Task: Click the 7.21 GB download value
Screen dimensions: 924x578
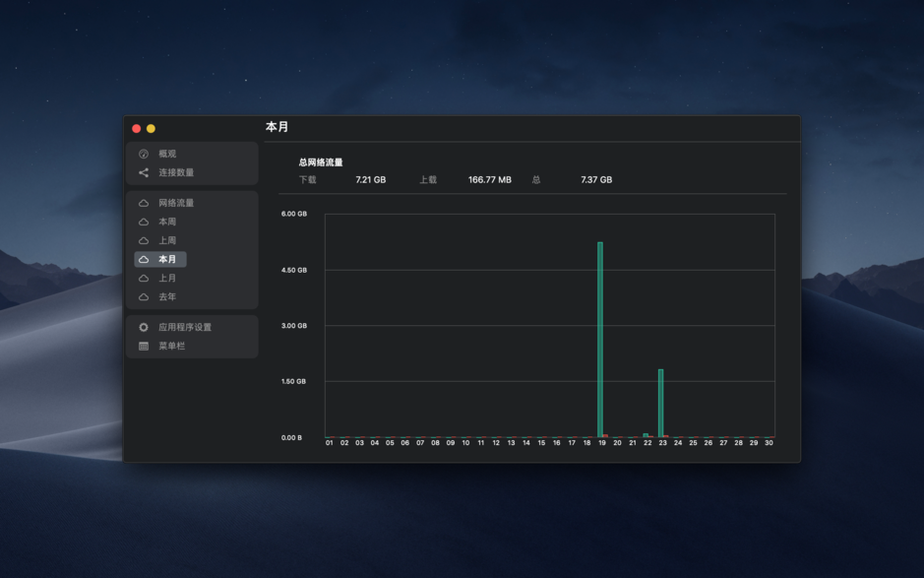Action: [371, 180]
